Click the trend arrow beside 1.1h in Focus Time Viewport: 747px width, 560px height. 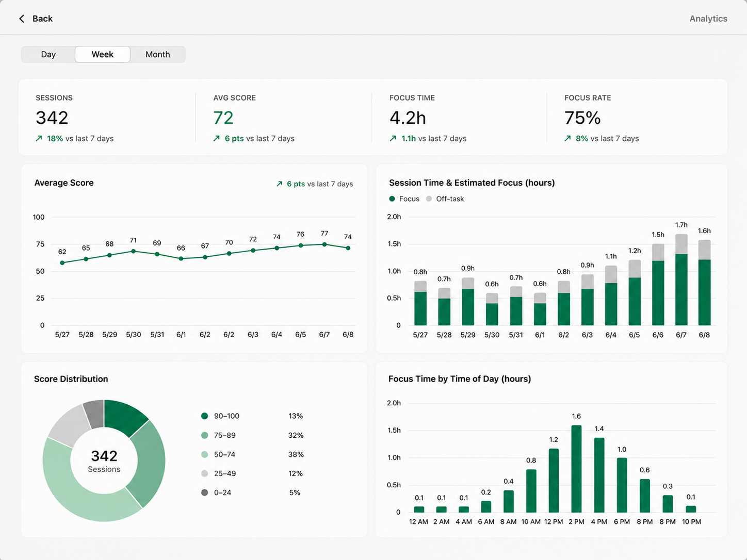point(393,138)
